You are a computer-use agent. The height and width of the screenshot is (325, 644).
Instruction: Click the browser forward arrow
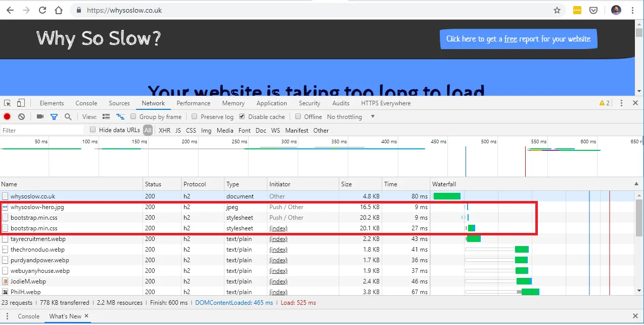(26, 10)
